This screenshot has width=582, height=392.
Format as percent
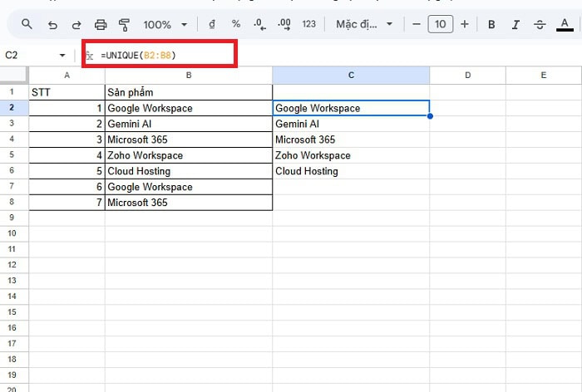[x=235, y=24]
